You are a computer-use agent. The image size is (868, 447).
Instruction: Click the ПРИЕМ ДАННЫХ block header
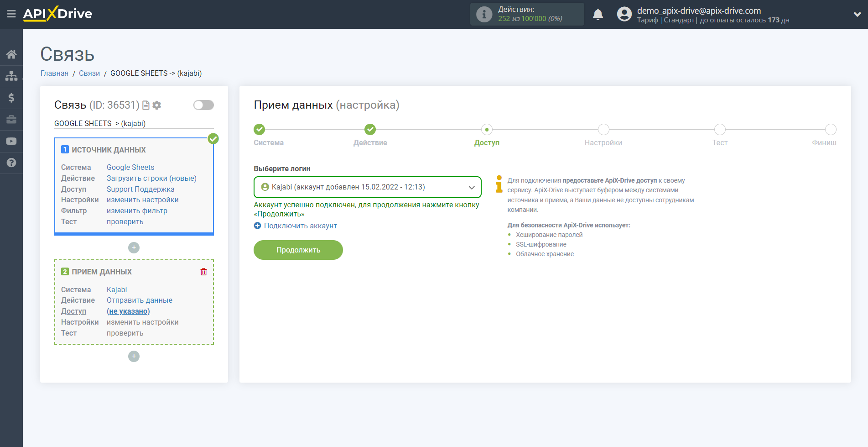102,272
